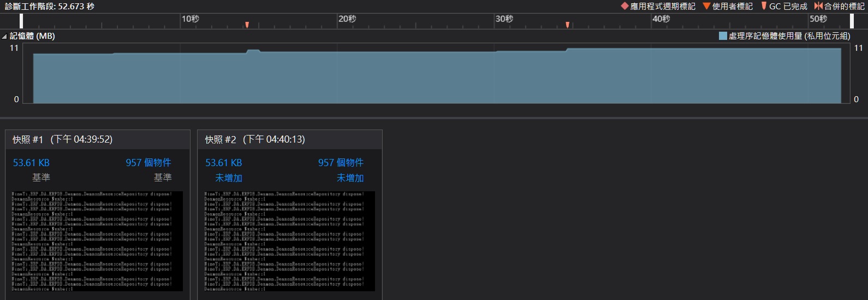The image size is (868, 300).
Task: Open the 53.61 KB link in snapshot #1
Action: (31, 163)
